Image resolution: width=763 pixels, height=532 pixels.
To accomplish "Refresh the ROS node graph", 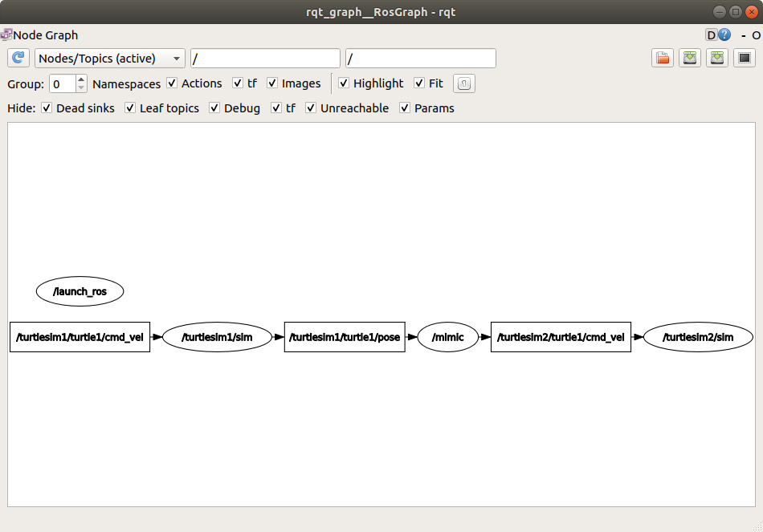I will tap(18, 57).
